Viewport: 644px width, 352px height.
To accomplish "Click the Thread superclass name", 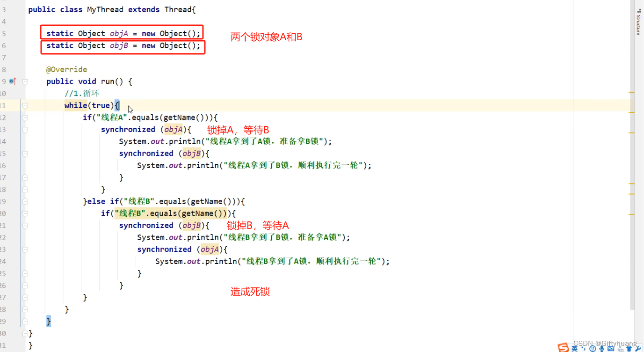I will tap(178, 9).
